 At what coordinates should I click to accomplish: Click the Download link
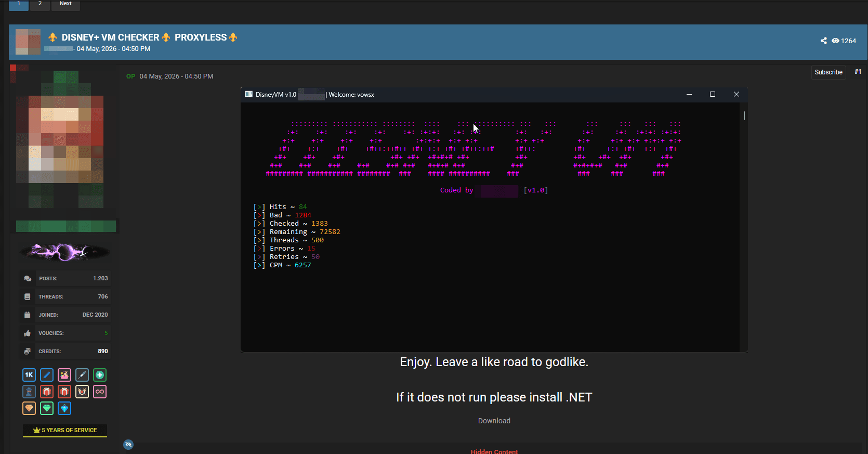pos(494,421)
